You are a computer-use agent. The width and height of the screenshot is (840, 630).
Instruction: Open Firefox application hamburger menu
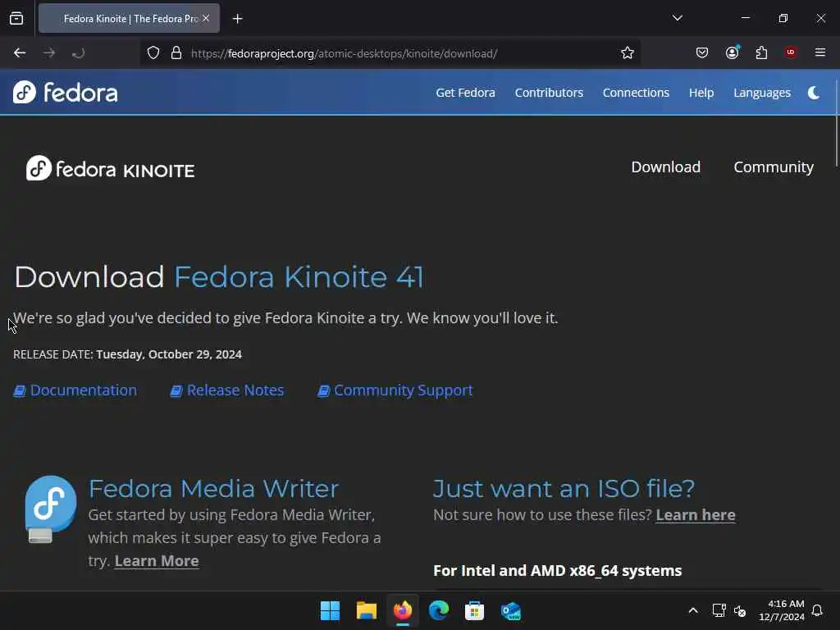point(819,52)
